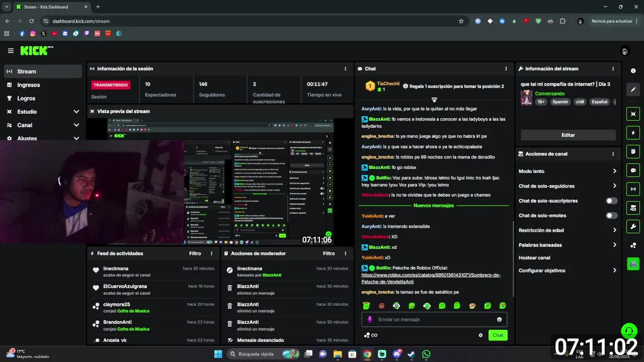Image resolution: width=644 pixels, height=362 pixels.
Task: Click the green headset support bubble
Action: 629,331
